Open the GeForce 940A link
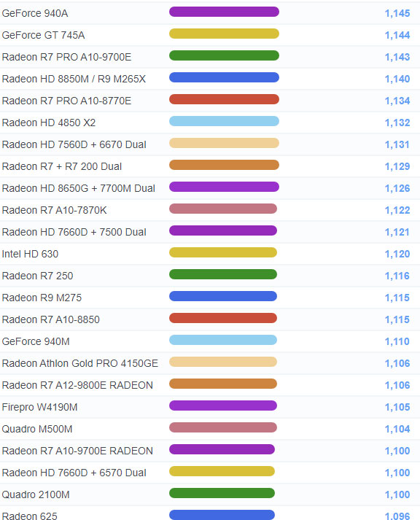Screen dimensions: 420x520 35,13
